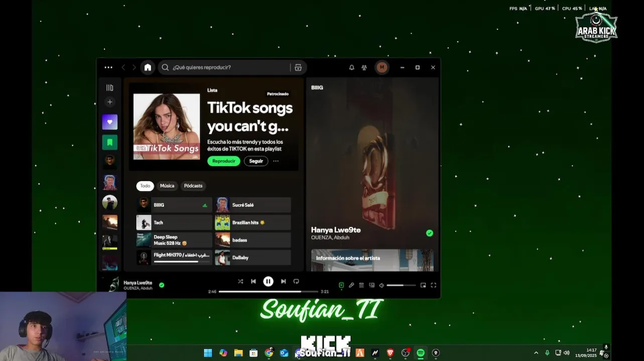Toggle liked check in bottom bar
The image size is (644, 361).
click(162, 285)
